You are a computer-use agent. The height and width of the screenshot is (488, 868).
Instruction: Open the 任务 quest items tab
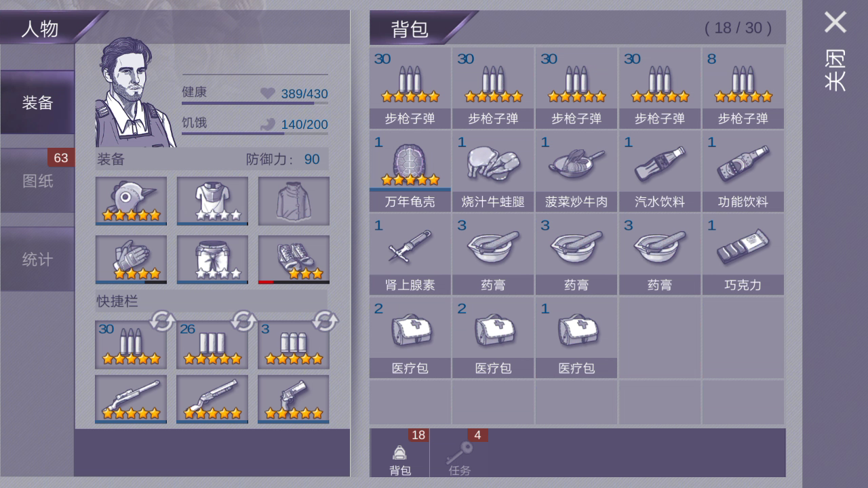point(459,454)
